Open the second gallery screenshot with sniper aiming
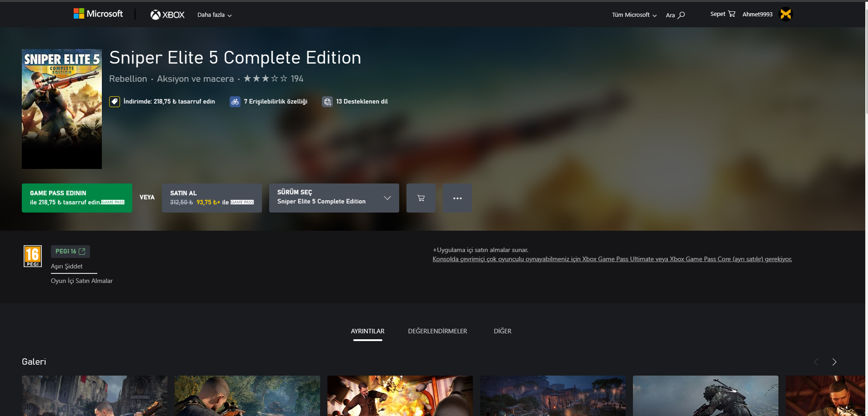 (247, 396)
